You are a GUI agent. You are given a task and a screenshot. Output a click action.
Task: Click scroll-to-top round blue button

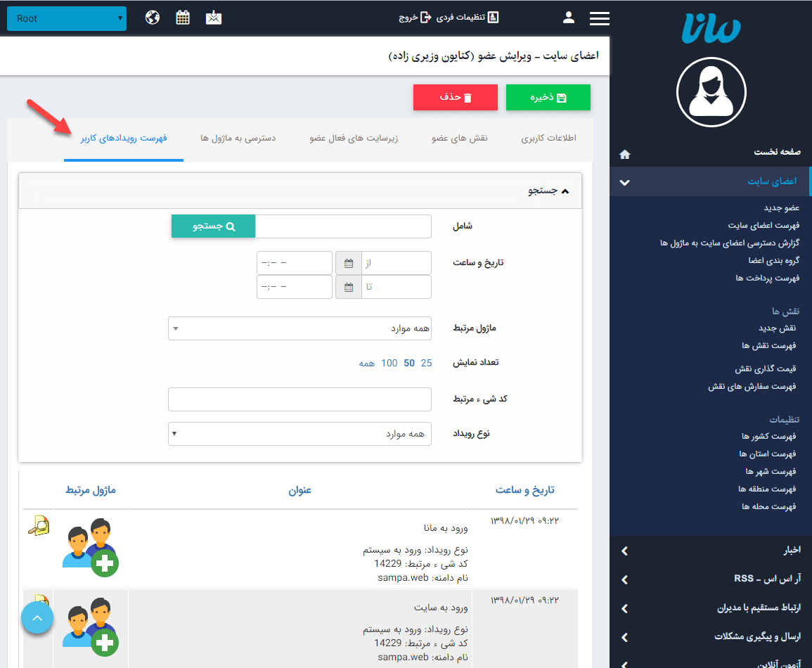pos(37,618)
